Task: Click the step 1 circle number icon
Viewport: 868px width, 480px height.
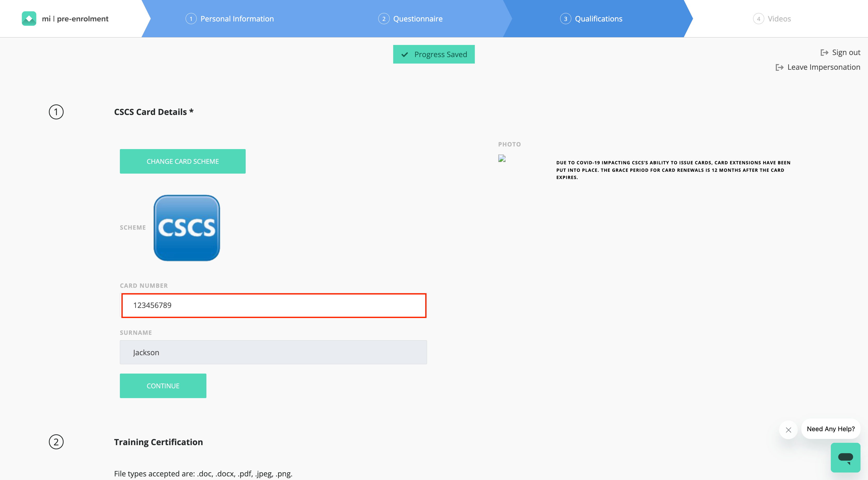Action: pyautogui.click(x=56, y=112)
